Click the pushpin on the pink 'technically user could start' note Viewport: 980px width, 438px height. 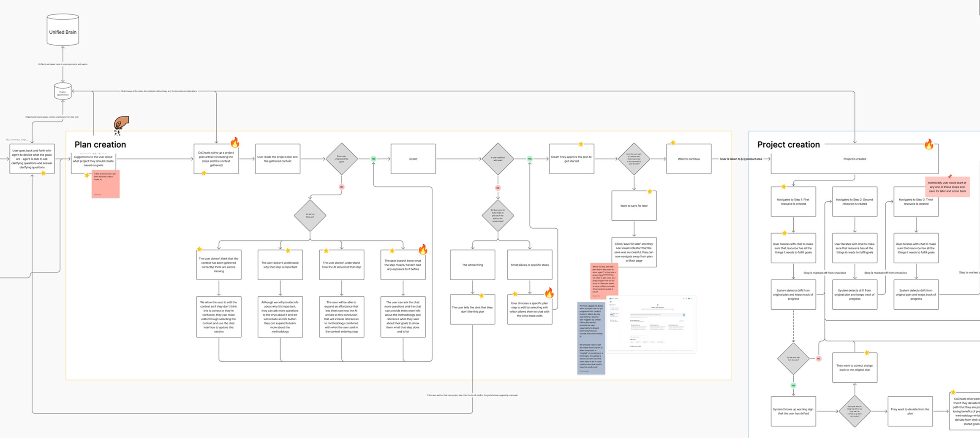950,176
